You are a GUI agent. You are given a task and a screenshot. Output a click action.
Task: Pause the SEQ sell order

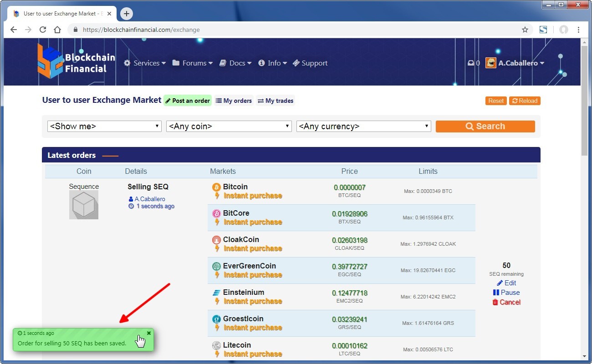(506, 293)
